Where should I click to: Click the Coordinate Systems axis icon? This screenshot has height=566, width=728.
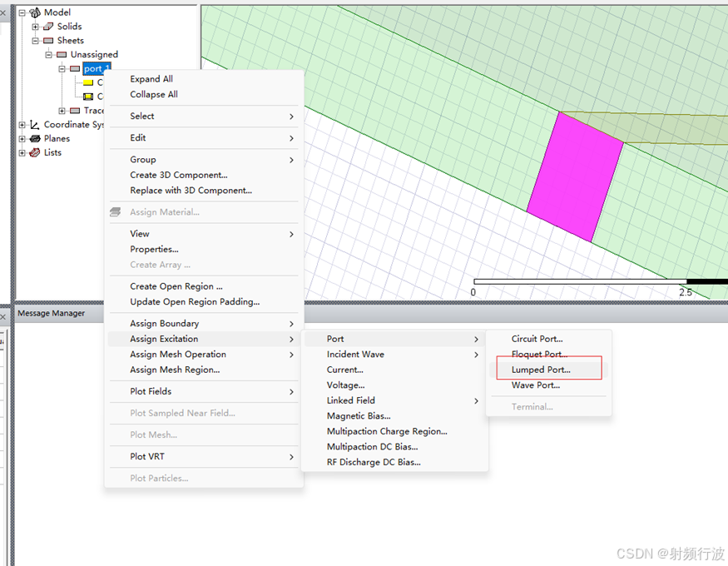[x=35, y=124]
